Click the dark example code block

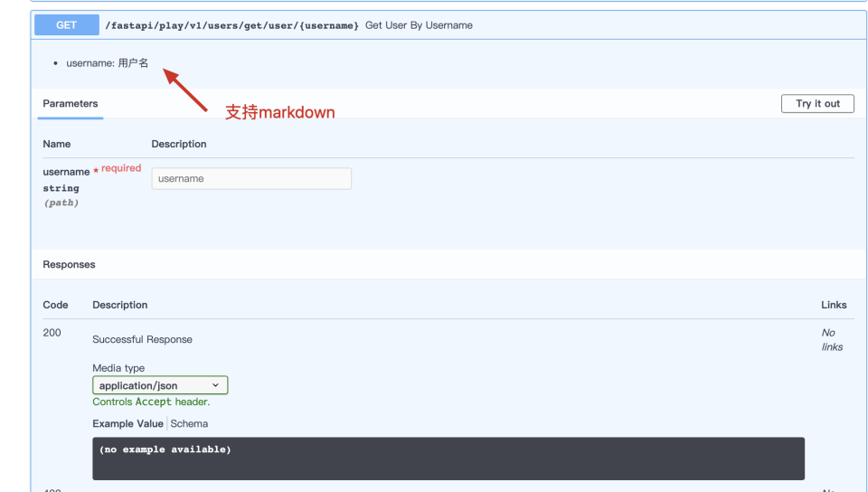(x=448, y=459)
